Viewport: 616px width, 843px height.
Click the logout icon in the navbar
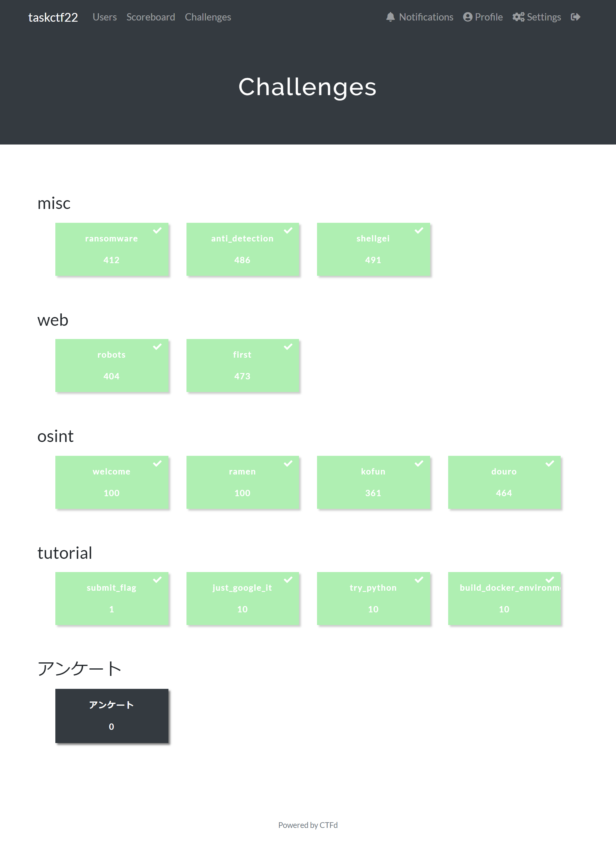point(575,17)
